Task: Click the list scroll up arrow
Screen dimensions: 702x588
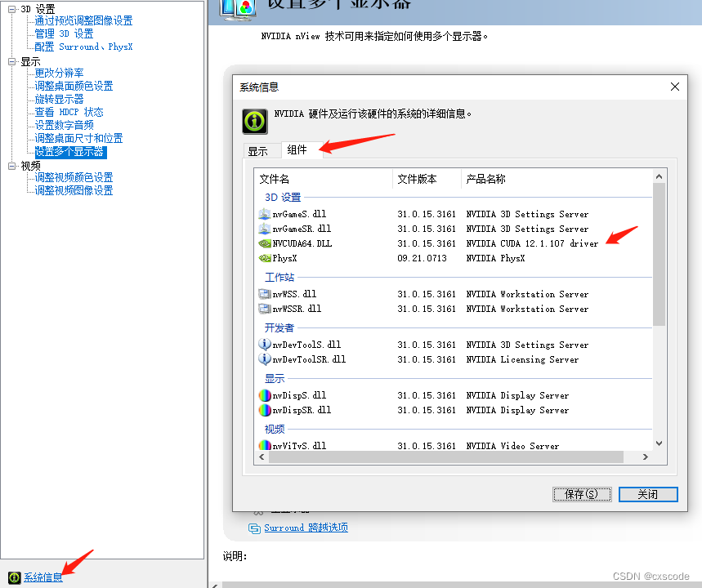Action: pyautogui.click(x=659, y=176)
